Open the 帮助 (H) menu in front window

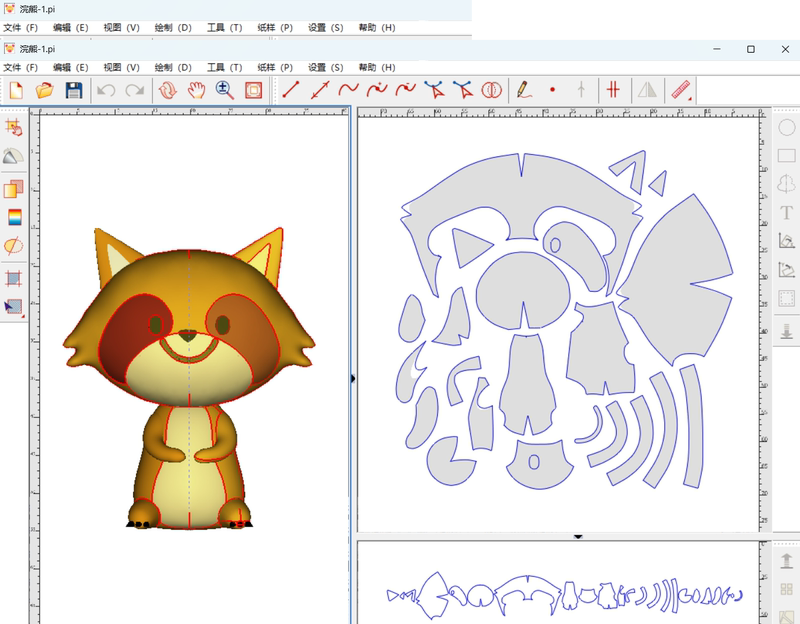[x=377, y=67]
